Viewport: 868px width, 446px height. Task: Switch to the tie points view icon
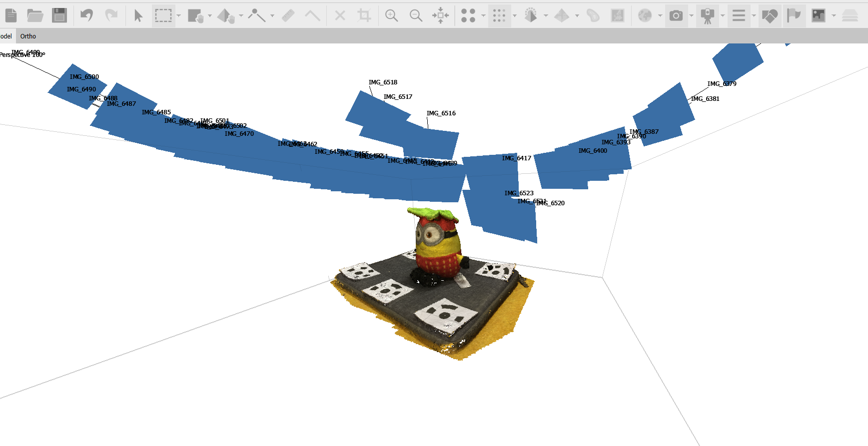click(468, 15)
